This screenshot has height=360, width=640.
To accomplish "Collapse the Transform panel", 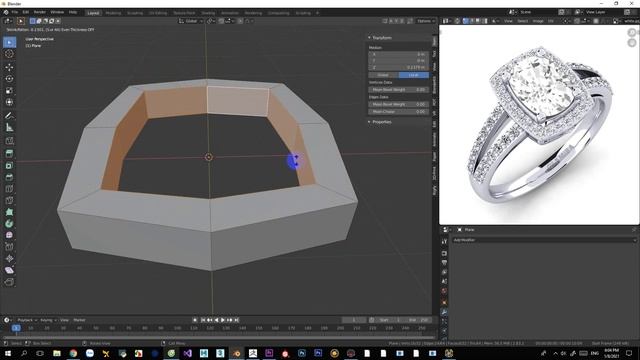I will 380,38.
